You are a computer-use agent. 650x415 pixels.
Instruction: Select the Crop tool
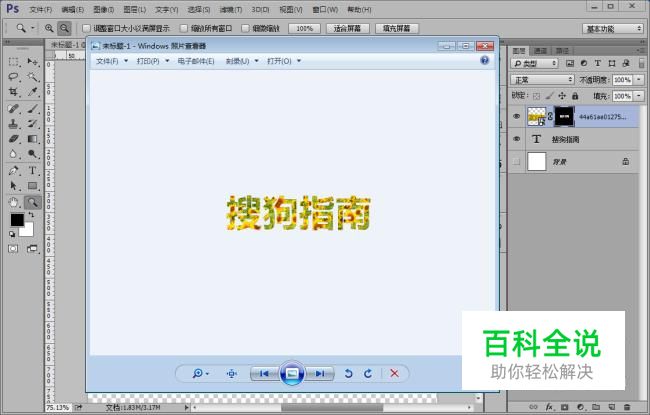[13, 92]
